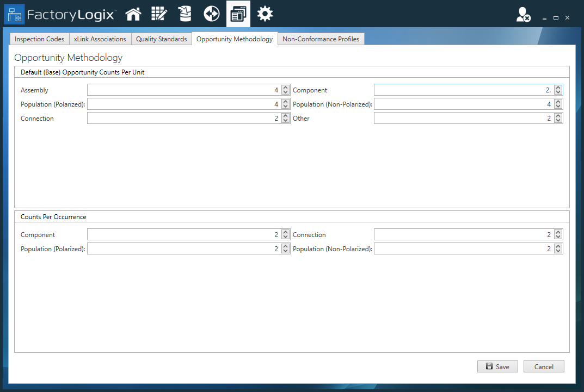The width and height of the screenshot is (584, 392).
Task: Click the Assembly count stepper arrows
Action: click(x=286, y=90)
